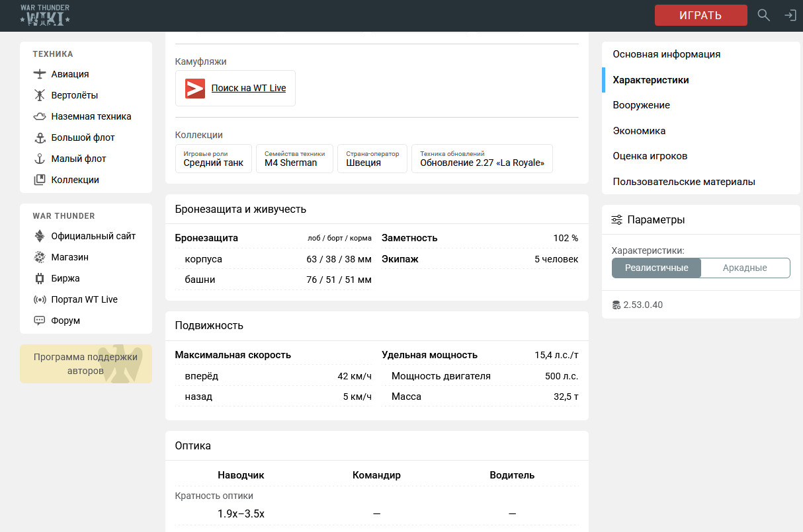Click the Программа поддержки авторов banner
The width and height of the screenshot is (803, 532).
tap(86, 364)
